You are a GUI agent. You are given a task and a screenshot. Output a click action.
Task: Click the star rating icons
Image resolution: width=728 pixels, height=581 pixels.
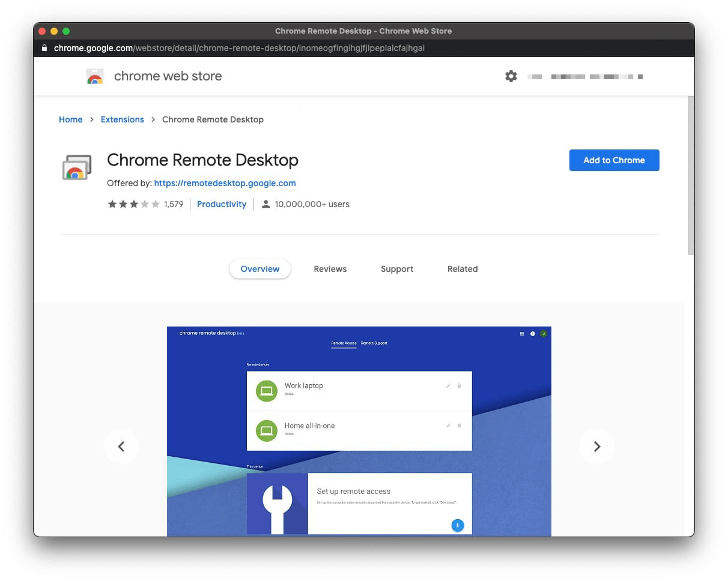[x=133, y=204]
